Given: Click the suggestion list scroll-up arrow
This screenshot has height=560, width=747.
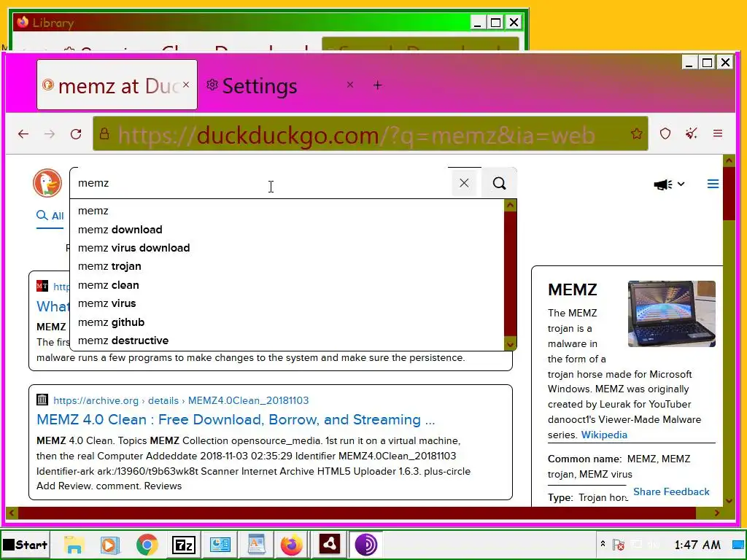Looking at the screenshot, I should [x=510, y=205].
